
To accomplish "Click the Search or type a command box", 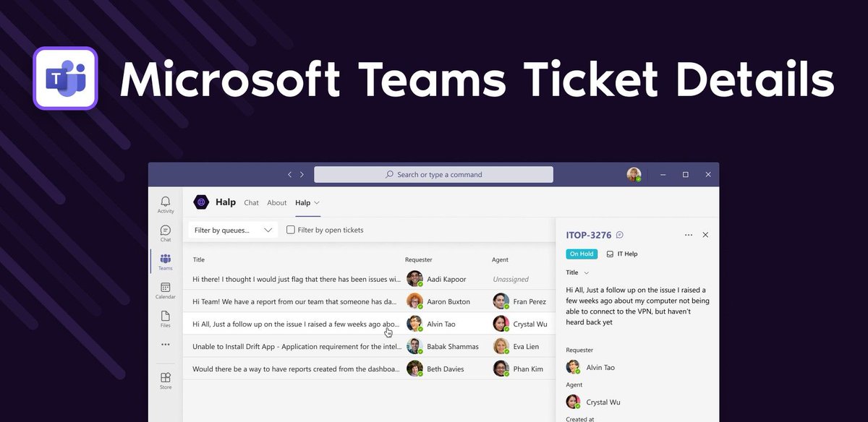I will click(x=433, y=175).
